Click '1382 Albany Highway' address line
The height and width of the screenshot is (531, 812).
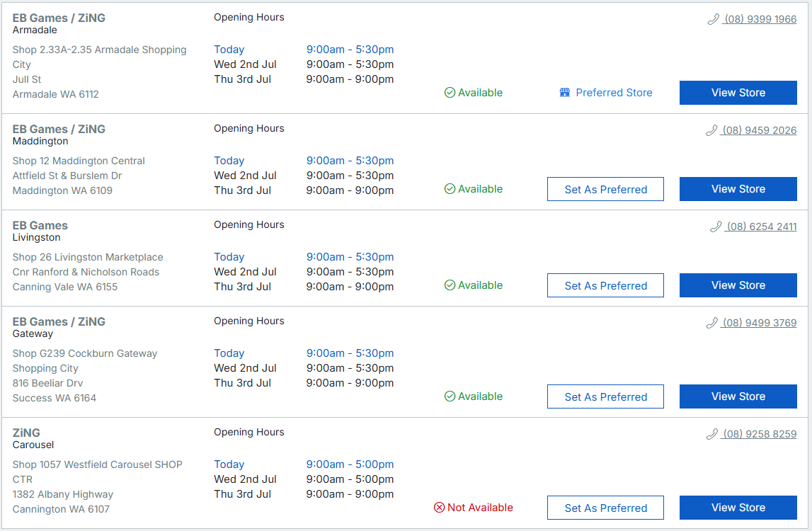(x=63, y=494)
